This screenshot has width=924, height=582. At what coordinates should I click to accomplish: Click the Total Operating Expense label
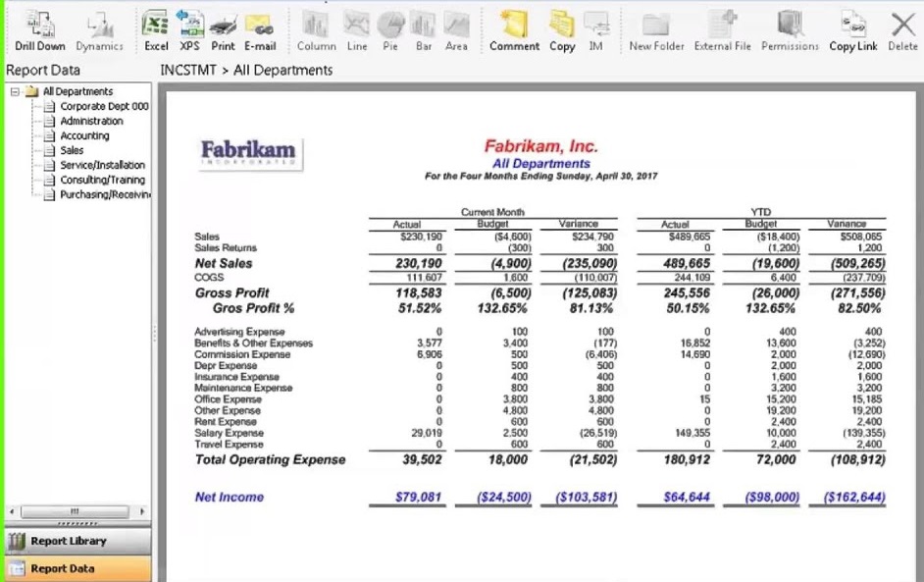coord(271,460)
